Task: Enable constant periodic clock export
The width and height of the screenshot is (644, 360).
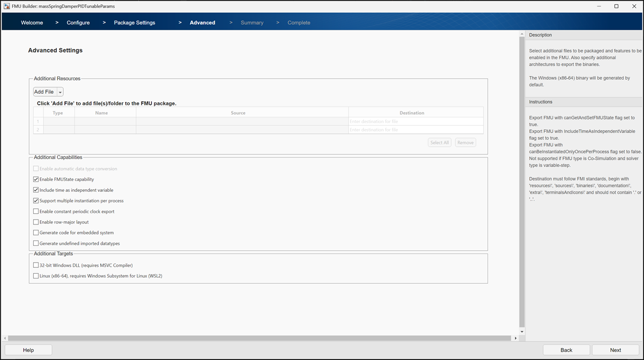Action: tap(35, 211)
